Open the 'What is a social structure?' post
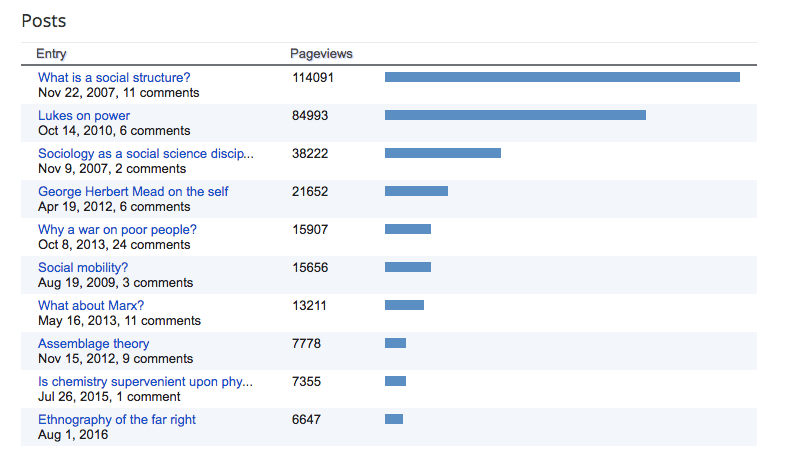Image resolution: width=802 pixels, height=454 pixels. 114,77
